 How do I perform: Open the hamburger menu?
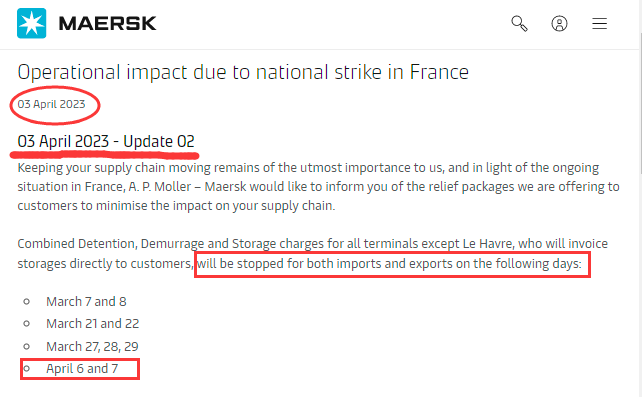[599, 23]
